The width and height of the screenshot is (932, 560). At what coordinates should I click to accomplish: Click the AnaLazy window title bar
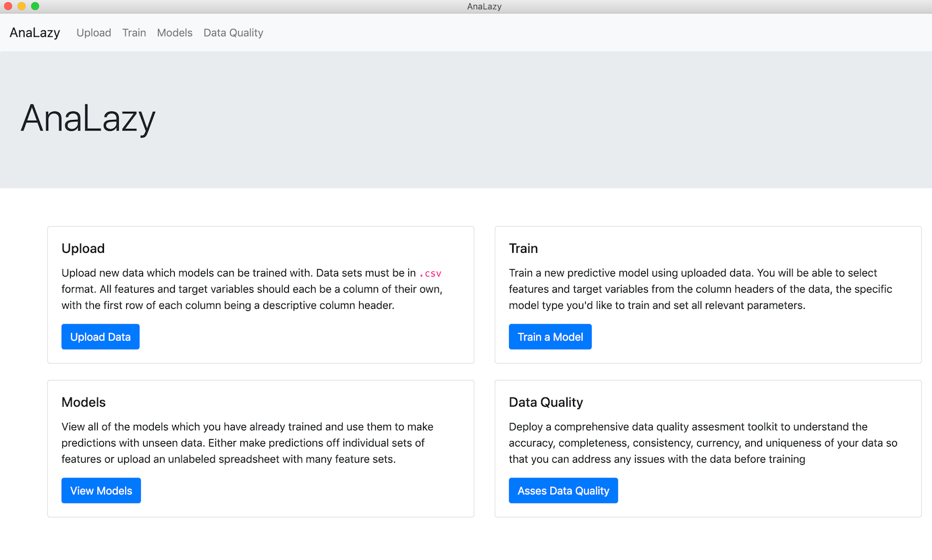[484, 6]
